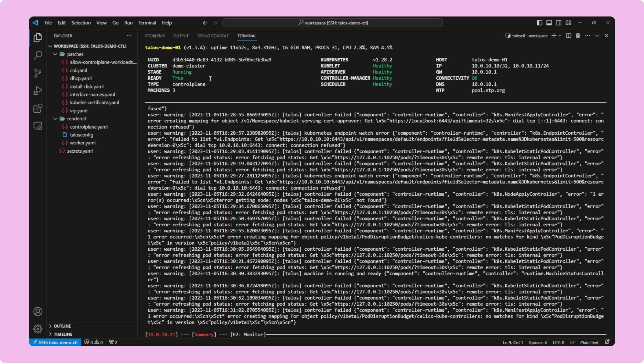The width and height of the screenshot is (644, 363).
Task: Toggle the bottom panel layout button
Action: (549, 23)
